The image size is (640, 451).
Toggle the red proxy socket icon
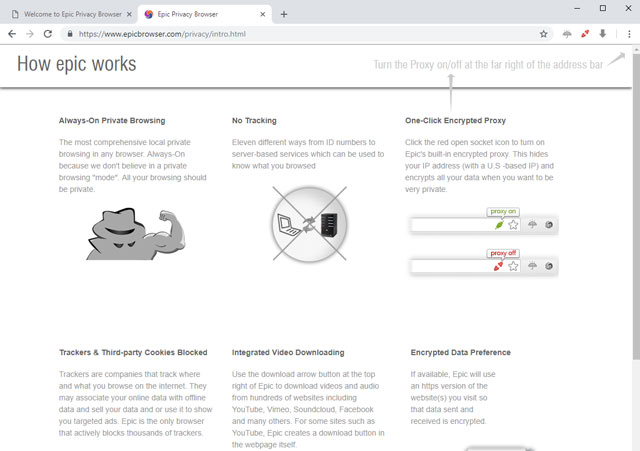(585, 34)
